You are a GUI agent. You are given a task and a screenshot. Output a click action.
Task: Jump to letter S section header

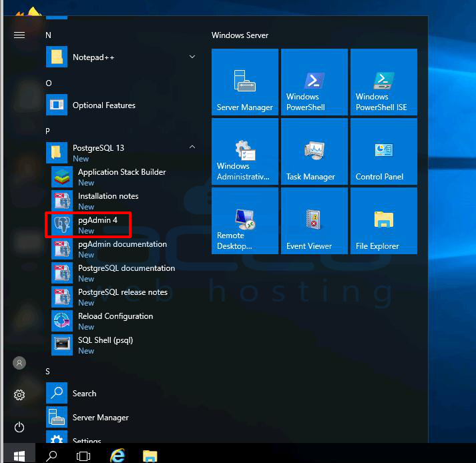(x=47, y=372)
